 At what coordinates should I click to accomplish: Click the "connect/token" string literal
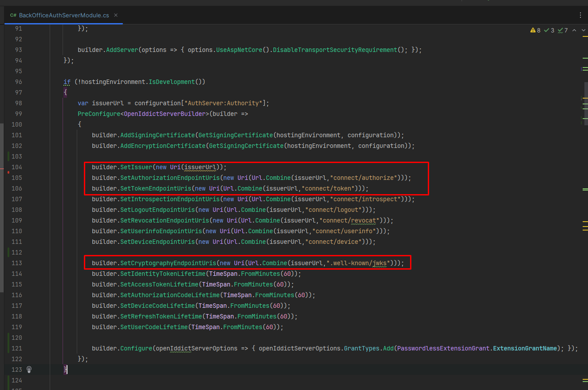[329, 188]
